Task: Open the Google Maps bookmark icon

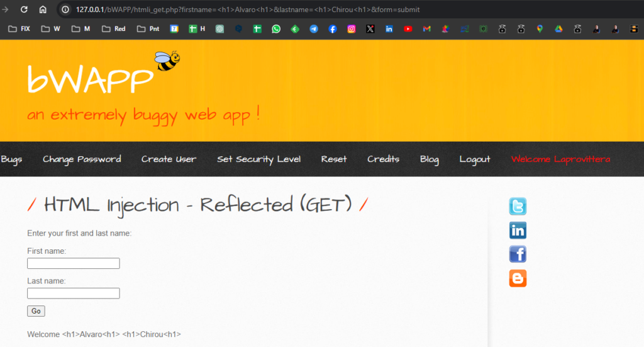Action: click(540, 29)
